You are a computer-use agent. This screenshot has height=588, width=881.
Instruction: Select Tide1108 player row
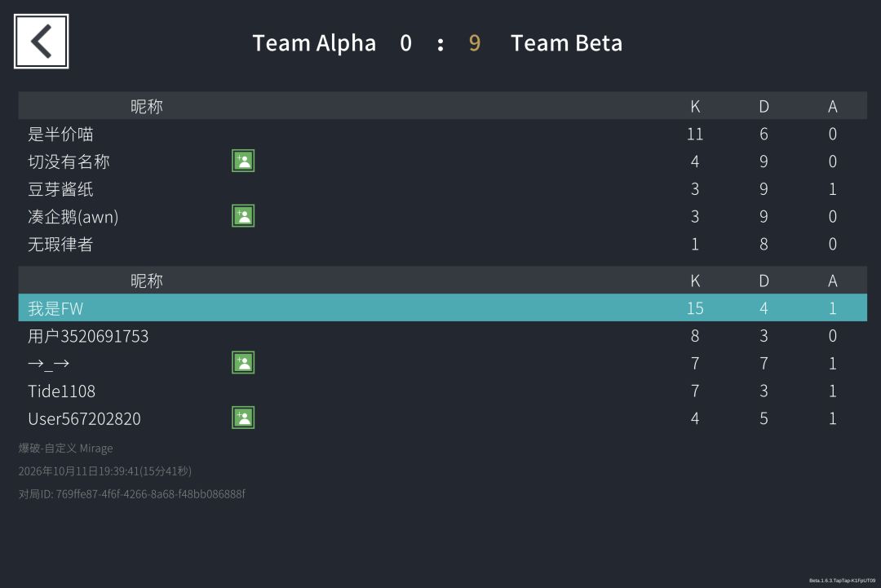pyautogui.click(x=442, y=391)
